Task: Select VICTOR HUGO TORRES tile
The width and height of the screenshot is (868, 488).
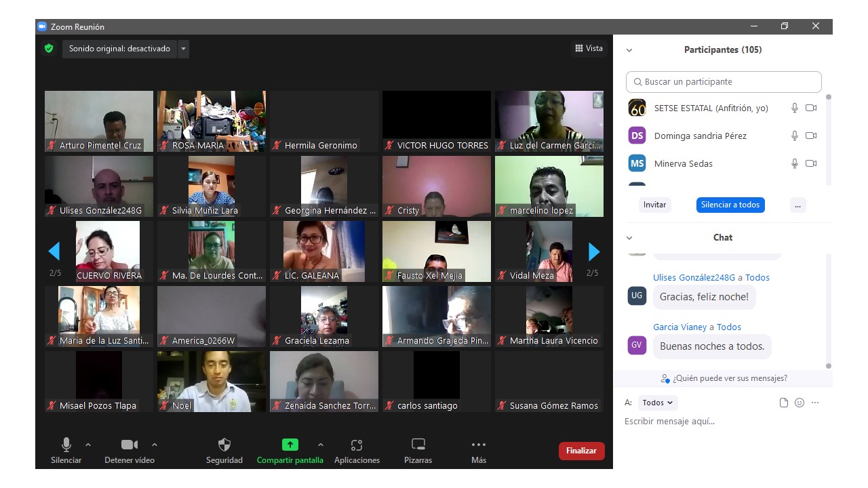Action: pos(437,121)
